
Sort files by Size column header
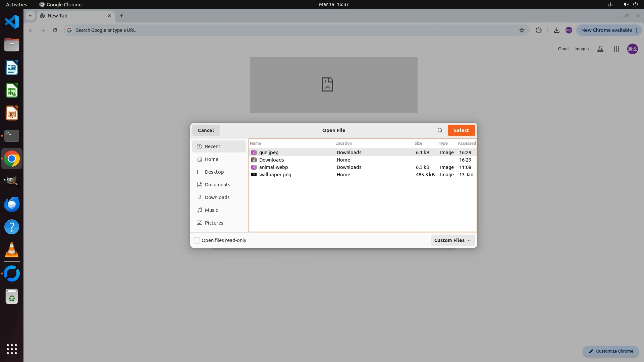point(418,143)
